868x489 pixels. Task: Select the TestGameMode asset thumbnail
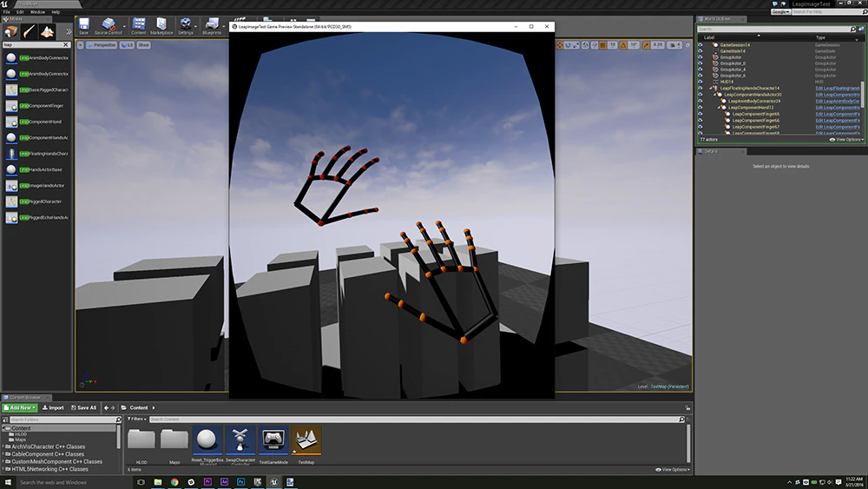[273, 441]
